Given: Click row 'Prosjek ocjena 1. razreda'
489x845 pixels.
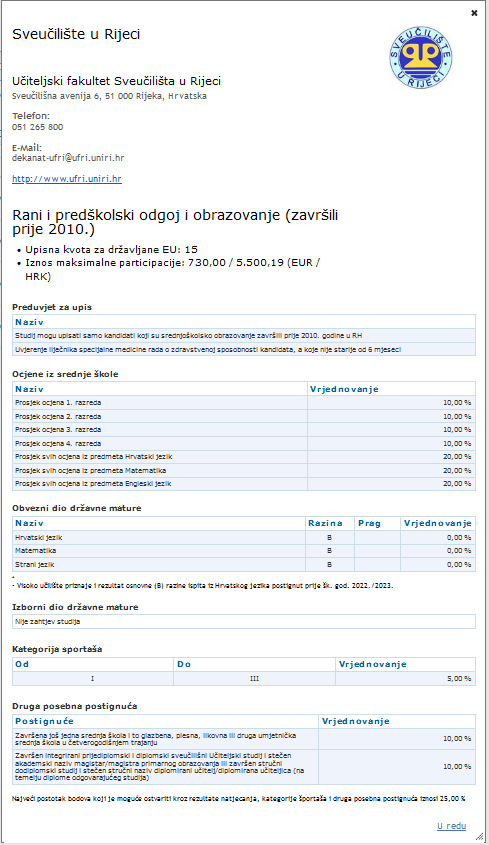Looking at the screenshot, I should (x=244, y=403).
